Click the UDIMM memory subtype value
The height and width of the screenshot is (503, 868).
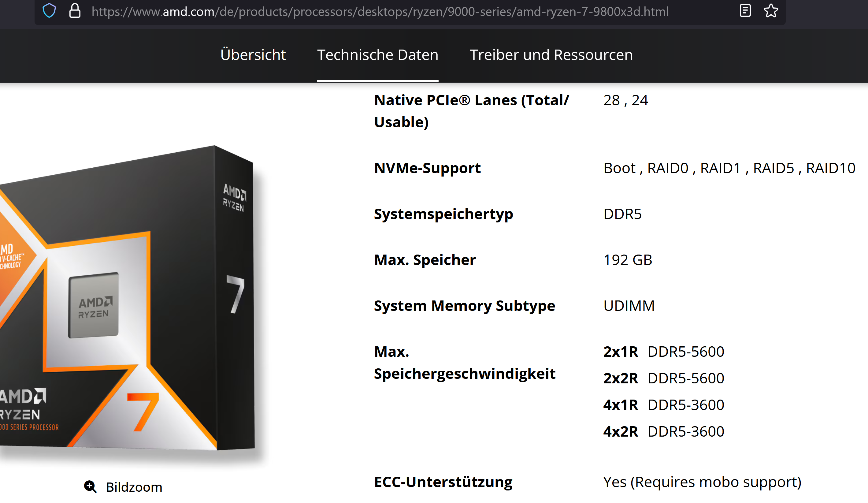[x=629, y=306]
